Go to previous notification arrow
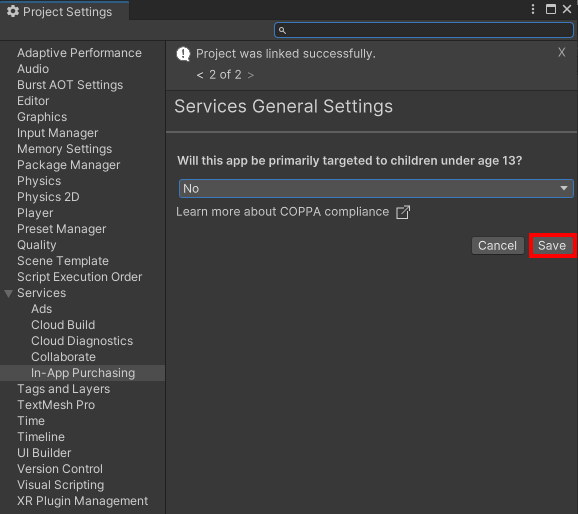578x514 pixels. 200,75
